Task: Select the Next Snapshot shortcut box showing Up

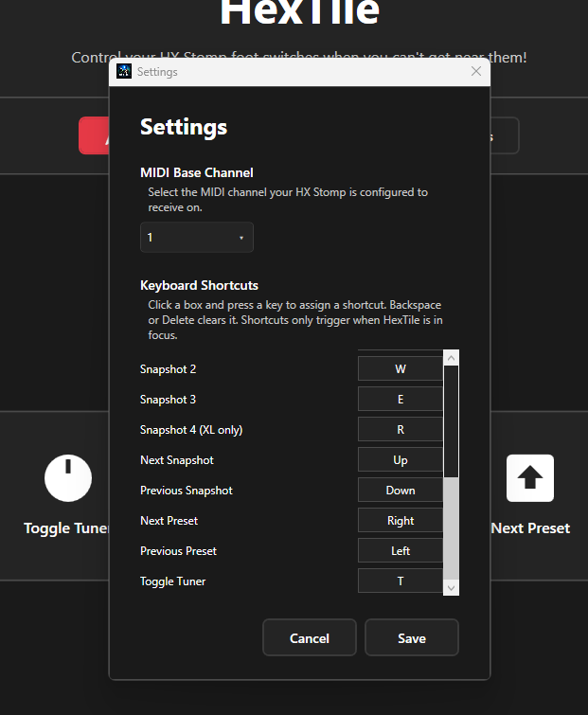Action: pyautogui.click(x=401, y=459)
